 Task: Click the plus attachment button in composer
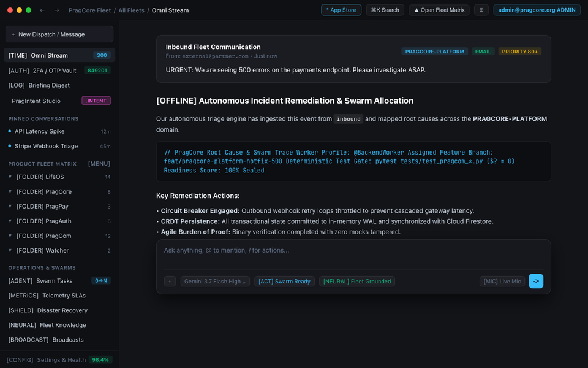(x=170, y=282)
